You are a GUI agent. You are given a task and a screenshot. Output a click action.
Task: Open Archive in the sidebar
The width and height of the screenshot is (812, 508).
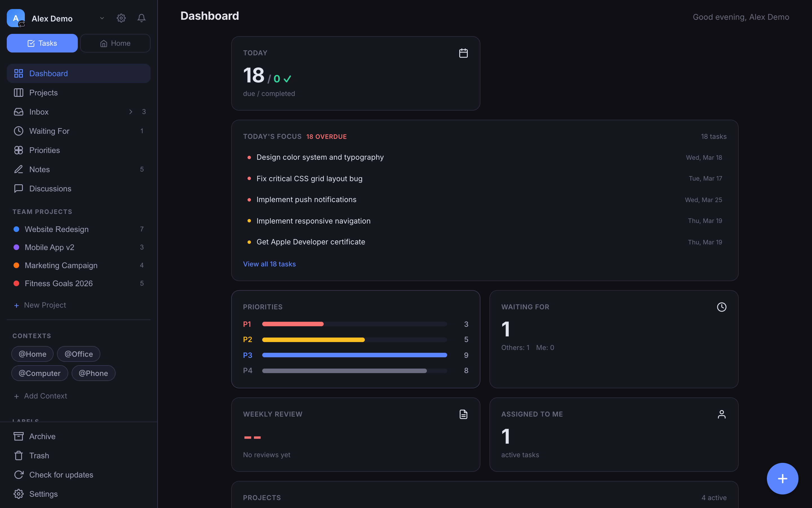[78, 436]
